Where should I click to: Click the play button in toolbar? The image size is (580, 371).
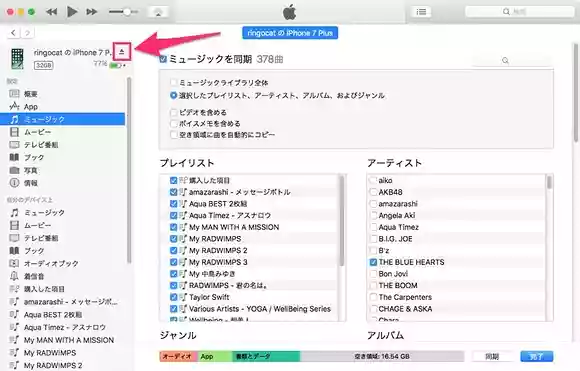[72, 12]
